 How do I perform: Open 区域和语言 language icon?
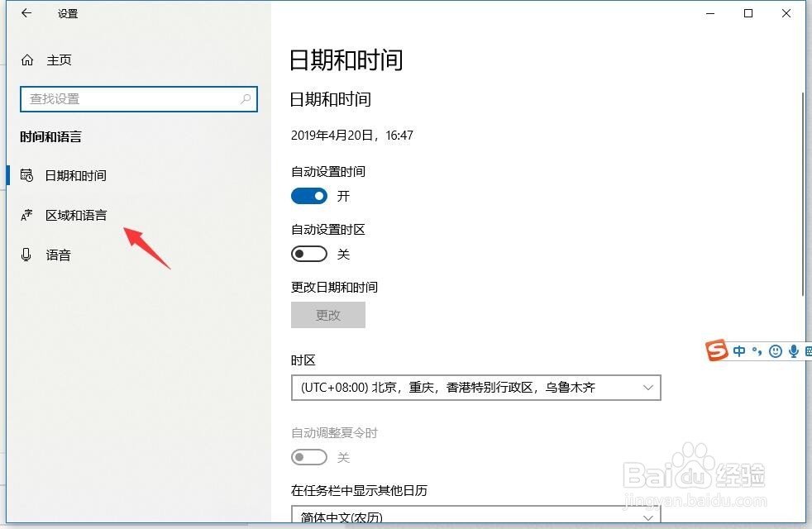(x=26, y=216)
